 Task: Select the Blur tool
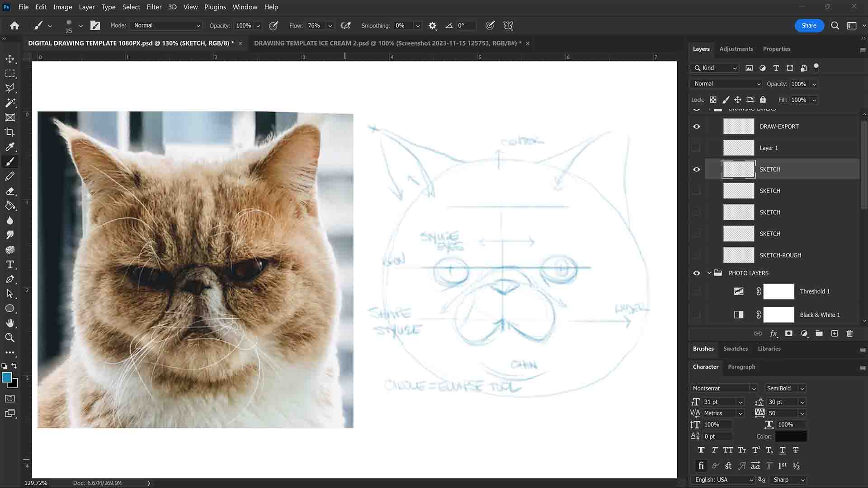coord(10,221)
